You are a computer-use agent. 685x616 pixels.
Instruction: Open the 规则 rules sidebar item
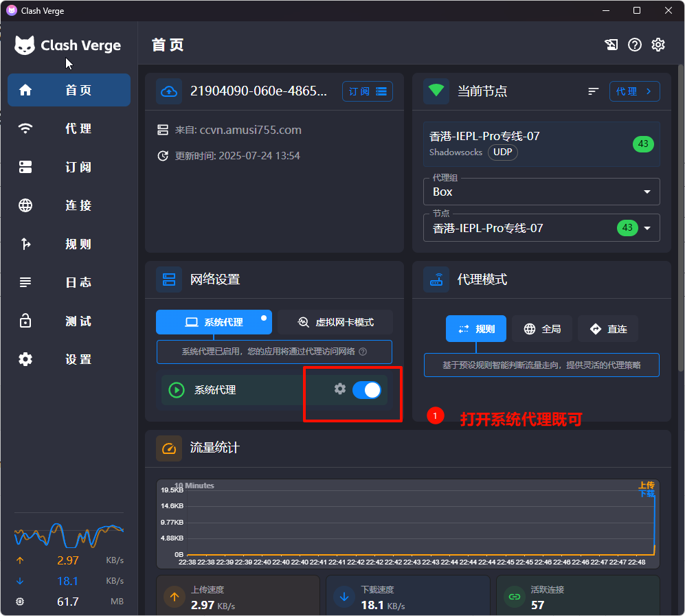pos(69,244)
